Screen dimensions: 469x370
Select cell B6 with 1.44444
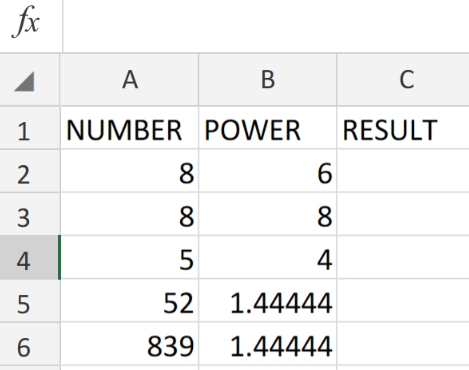268,344
